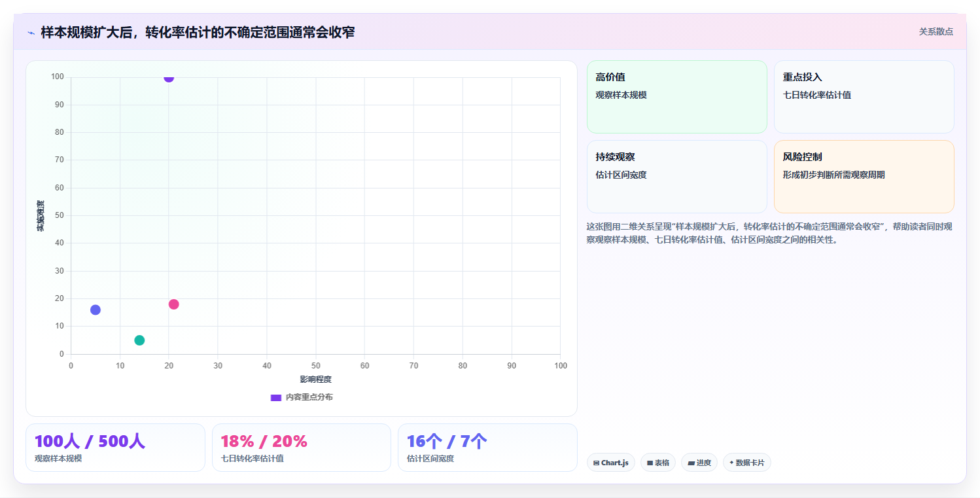Open the 高价值 card
This screenshot has width=980, height=498.
coord(676,97)
